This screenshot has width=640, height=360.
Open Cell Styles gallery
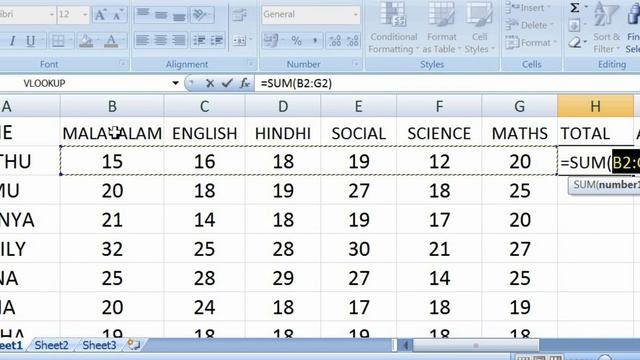click(479, 27)
